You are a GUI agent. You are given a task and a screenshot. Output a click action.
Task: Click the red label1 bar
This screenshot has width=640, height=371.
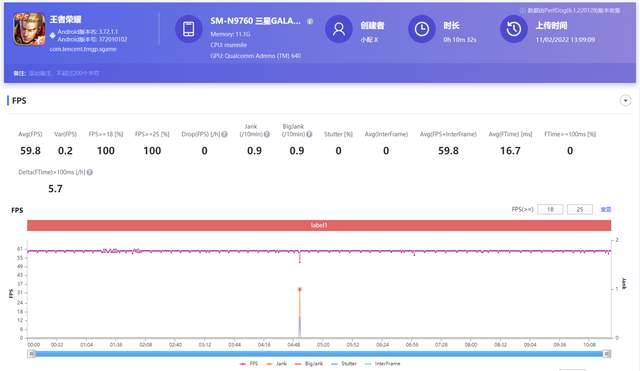point(319,225)
